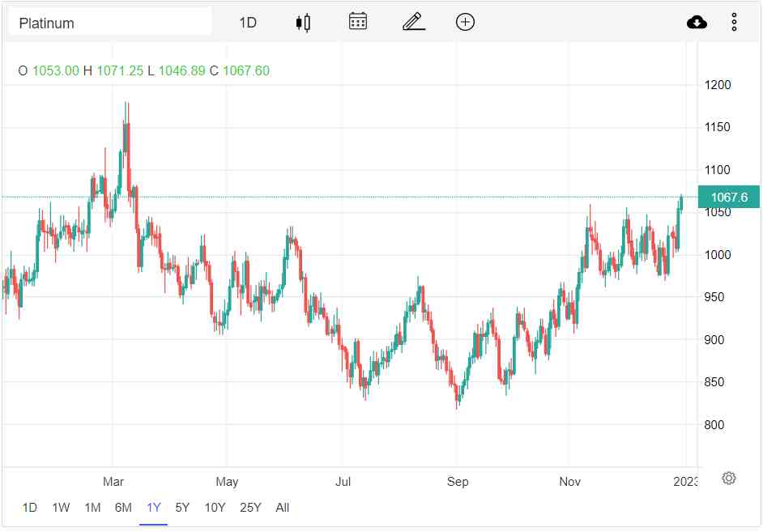Click the 1200 price axis label
Screen dimensions: 763x532
pyautogui.click(x=718, y=85)
